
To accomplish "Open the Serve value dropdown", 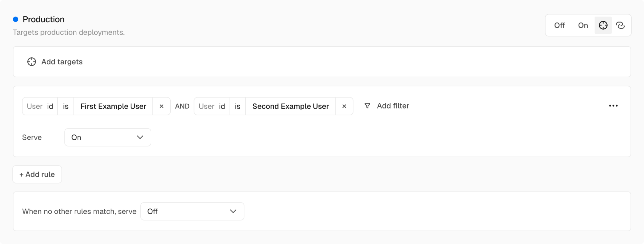I will point(108,137).
